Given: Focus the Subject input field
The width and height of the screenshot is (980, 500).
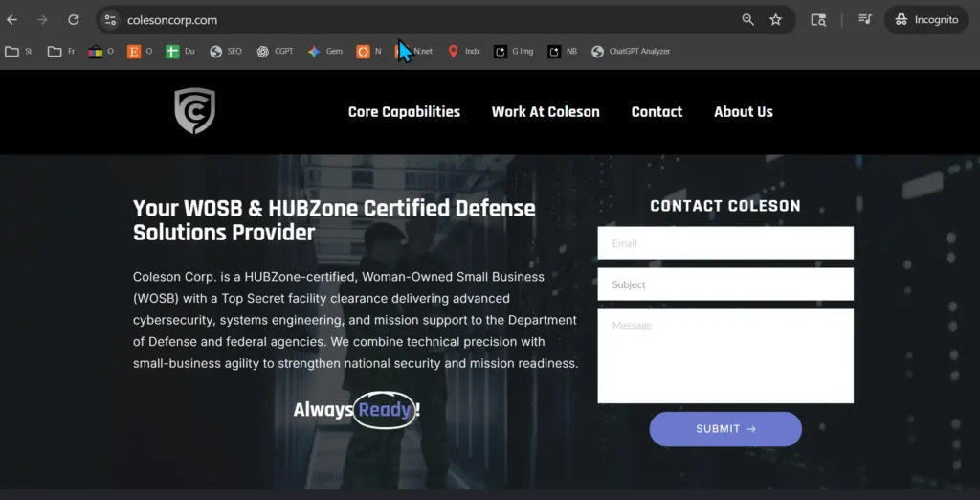Looking at the screenshot, I should 725,284.
